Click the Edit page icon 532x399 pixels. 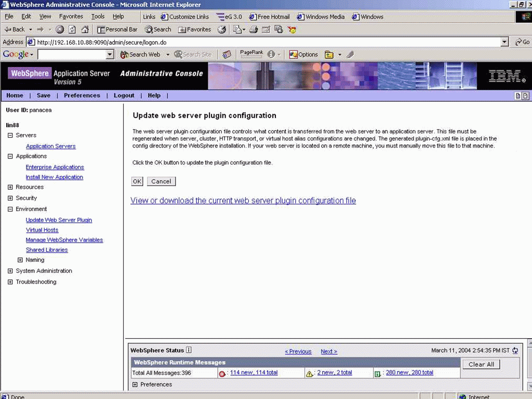[266, 30]
